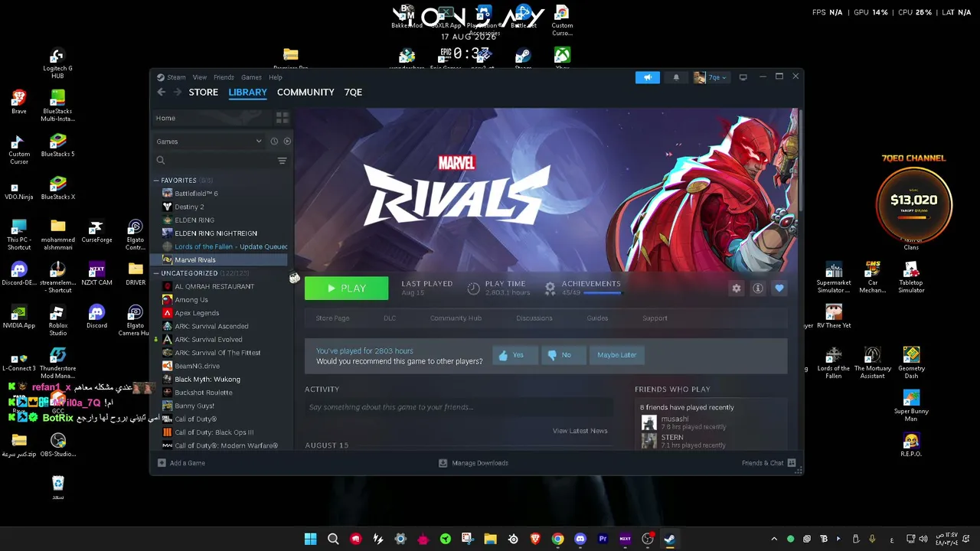Open Brave browser from the taskbar

535,539
